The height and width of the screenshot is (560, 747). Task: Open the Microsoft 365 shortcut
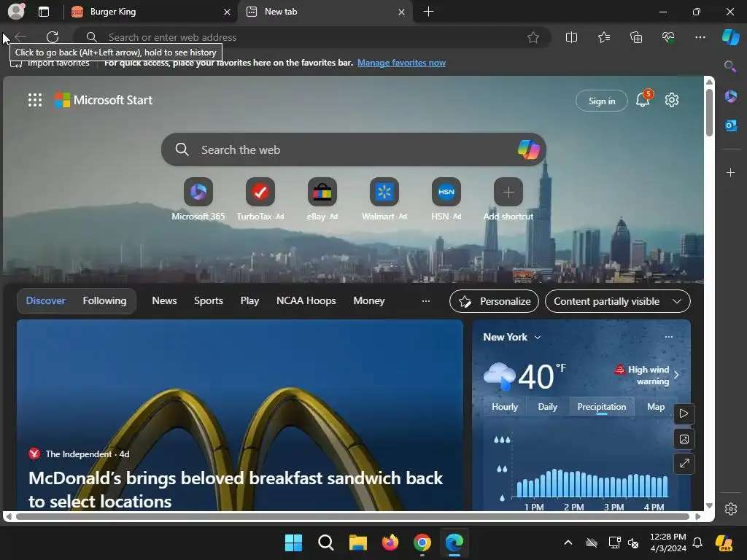pyautogui.click(x=198, y=199)
